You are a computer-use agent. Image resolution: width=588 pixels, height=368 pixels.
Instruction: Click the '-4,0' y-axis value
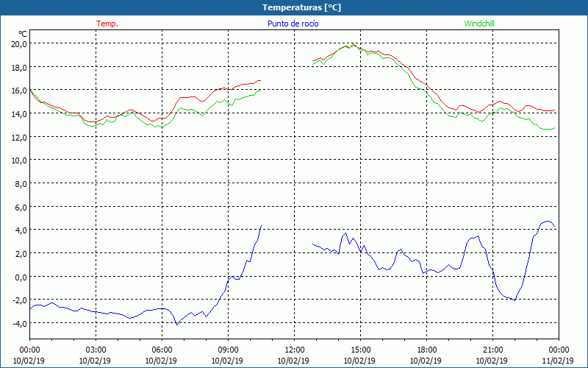click(x=20, y=323)
